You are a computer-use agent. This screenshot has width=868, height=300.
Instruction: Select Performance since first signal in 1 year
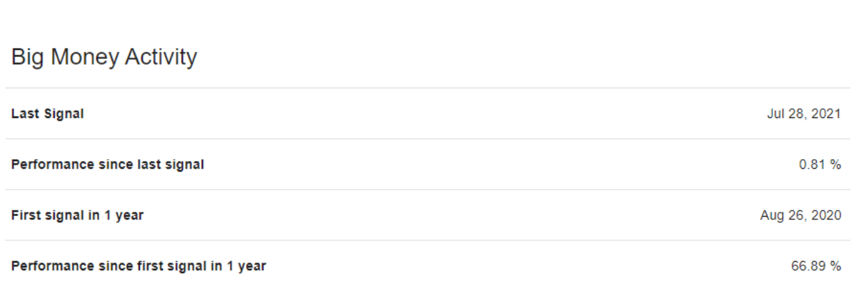click(139, 266)
